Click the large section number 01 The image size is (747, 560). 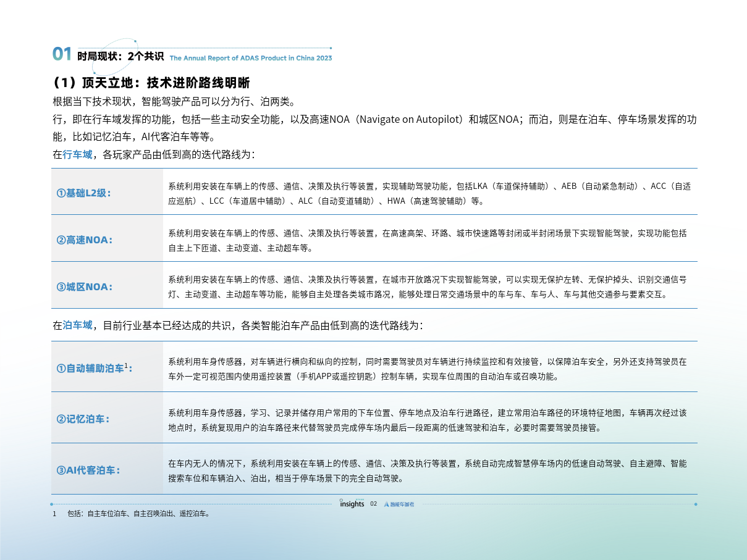(x=62, y=54)
